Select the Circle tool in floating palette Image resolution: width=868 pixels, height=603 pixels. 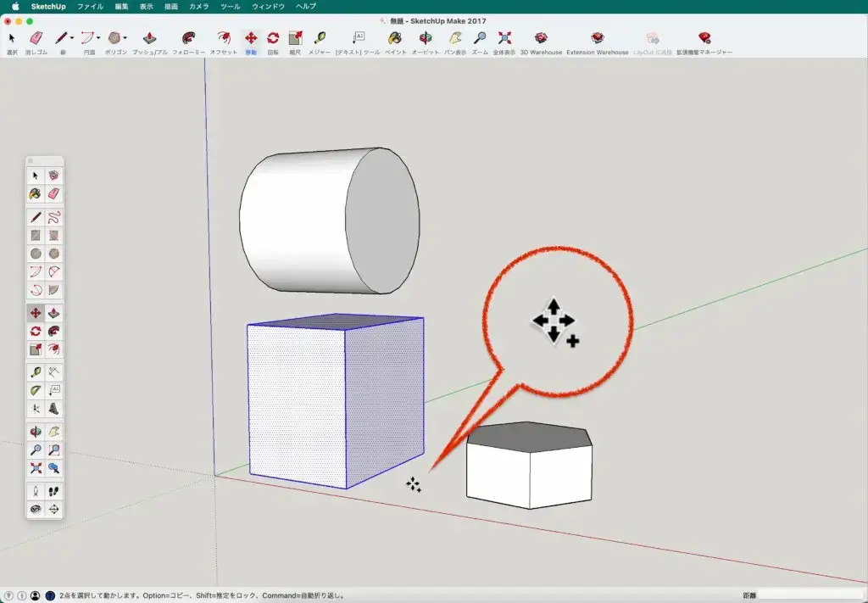pyautogui.click(x=36, y=254)
